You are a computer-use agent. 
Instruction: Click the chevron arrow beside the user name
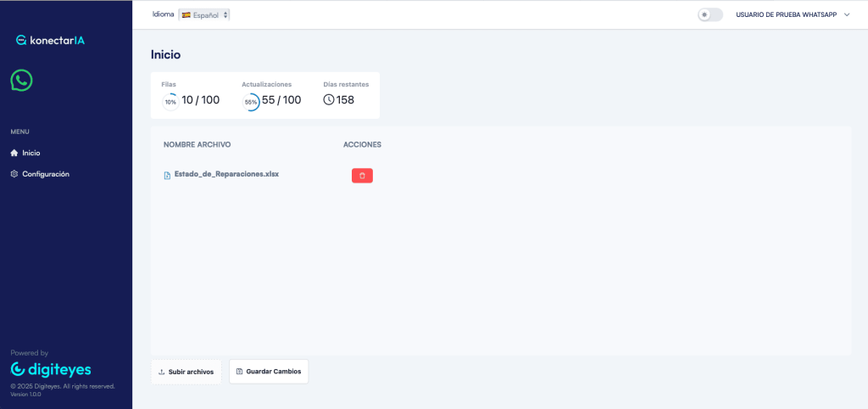click(847, 14)
